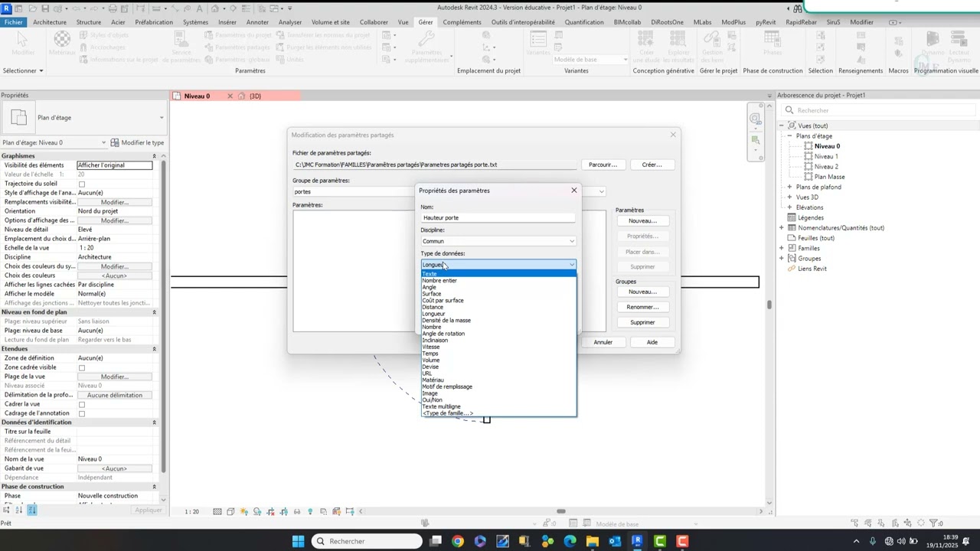Click 'Modifier le type' in Properties
This screenshot has width=980, height=551.
(138, 142)
